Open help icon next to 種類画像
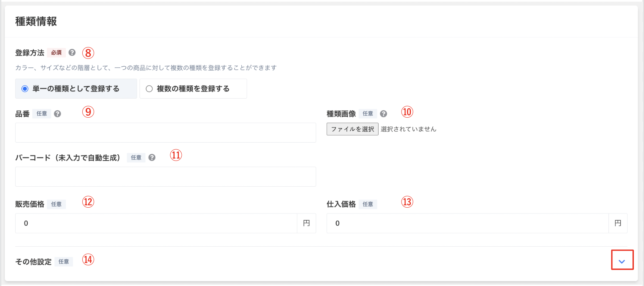 [383, 114]
